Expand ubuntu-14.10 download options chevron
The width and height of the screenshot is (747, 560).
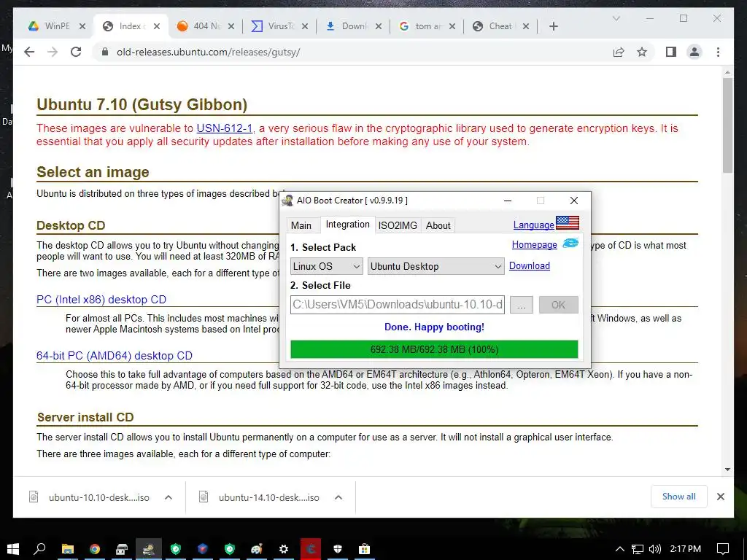pyautogui.click(x=338, y=497)
